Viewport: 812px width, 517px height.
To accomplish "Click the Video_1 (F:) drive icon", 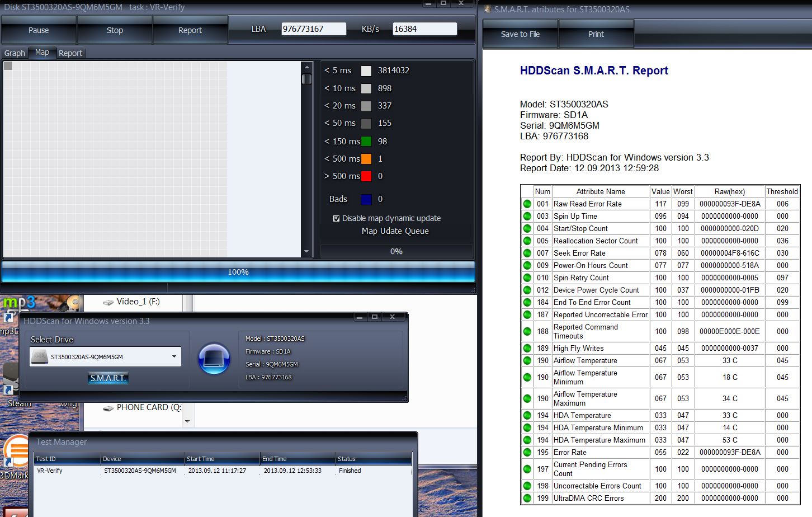I will coord(108,302).
